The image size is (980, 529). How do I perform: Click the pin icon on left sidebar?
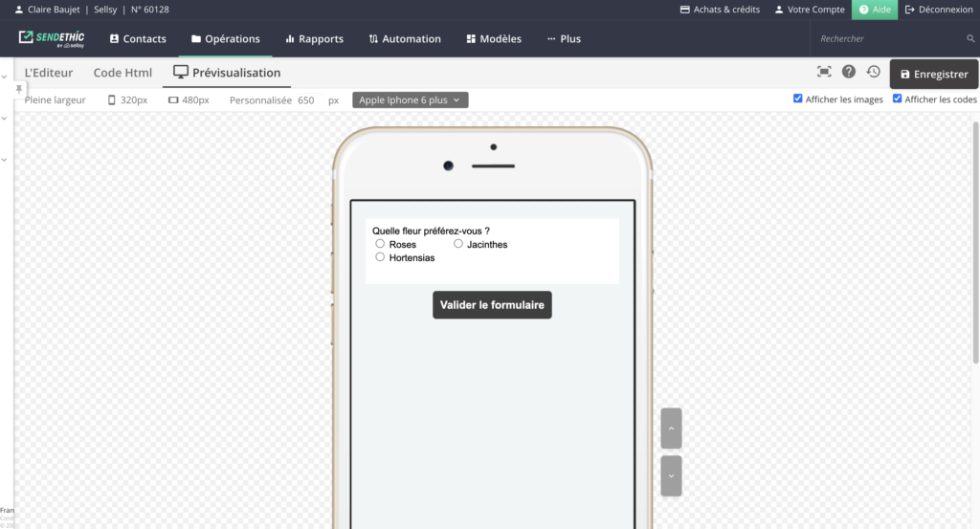19,89
